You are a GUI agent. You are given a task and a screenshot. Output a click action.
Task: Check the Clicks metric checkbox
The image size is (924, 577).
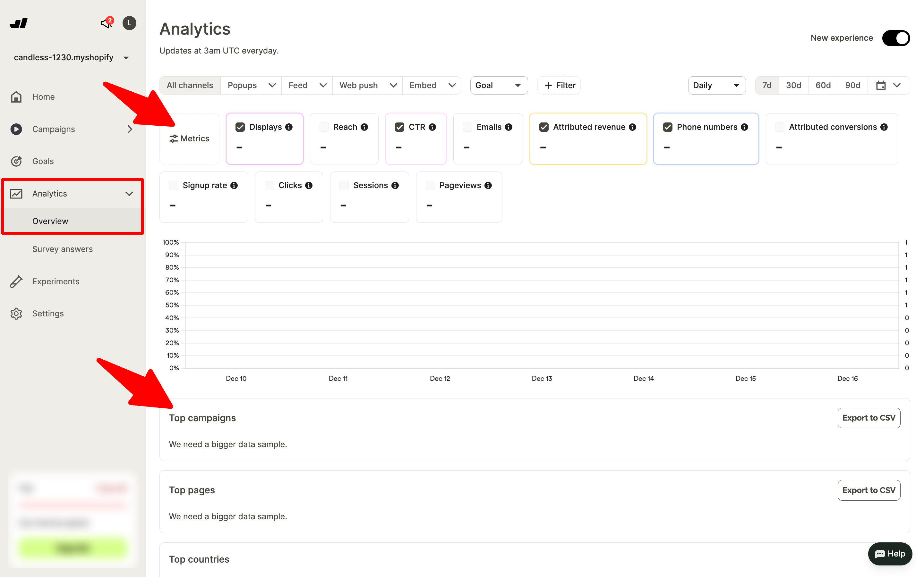pyautogui.click(x=269, y=186)
